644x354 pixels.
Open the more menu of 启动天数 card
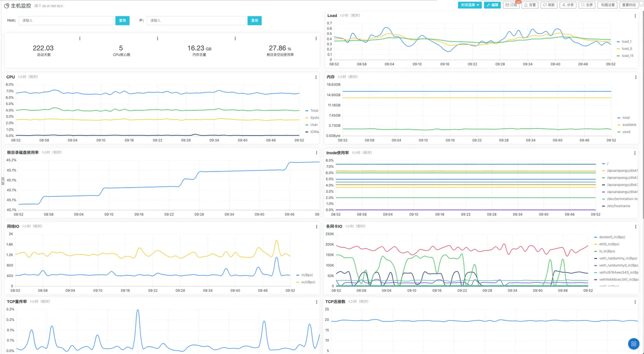coord(80,39)
